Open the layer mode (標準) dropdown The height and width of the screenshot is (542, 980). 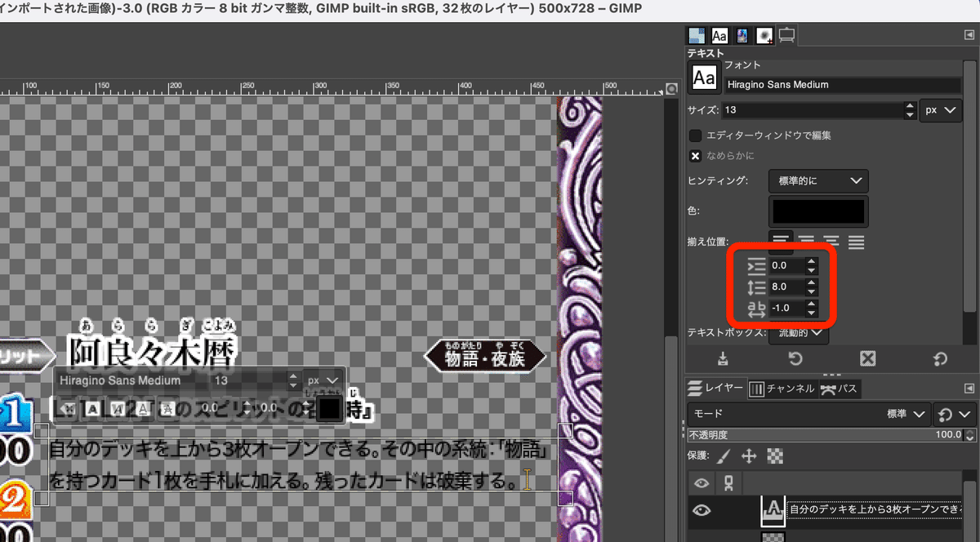808,414
